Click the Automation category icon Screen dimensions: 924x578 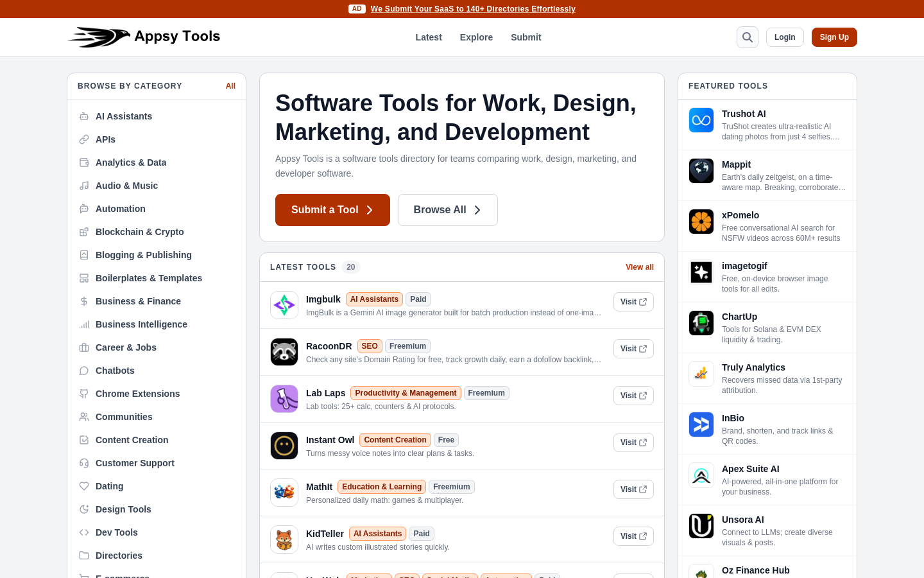pyautogui.click(x=84, y=209)
